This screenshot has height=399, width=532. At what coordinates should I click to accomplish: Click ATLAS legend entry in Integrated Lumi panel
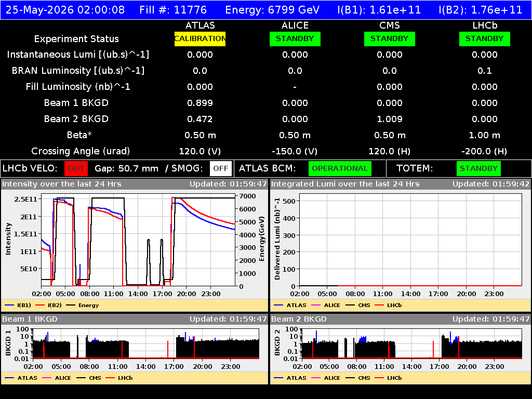(x=290, y=305)
